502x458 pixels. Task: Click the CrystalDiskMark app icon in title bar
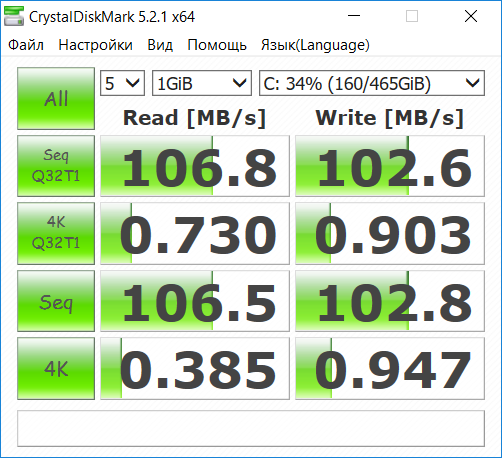[14, 16]
